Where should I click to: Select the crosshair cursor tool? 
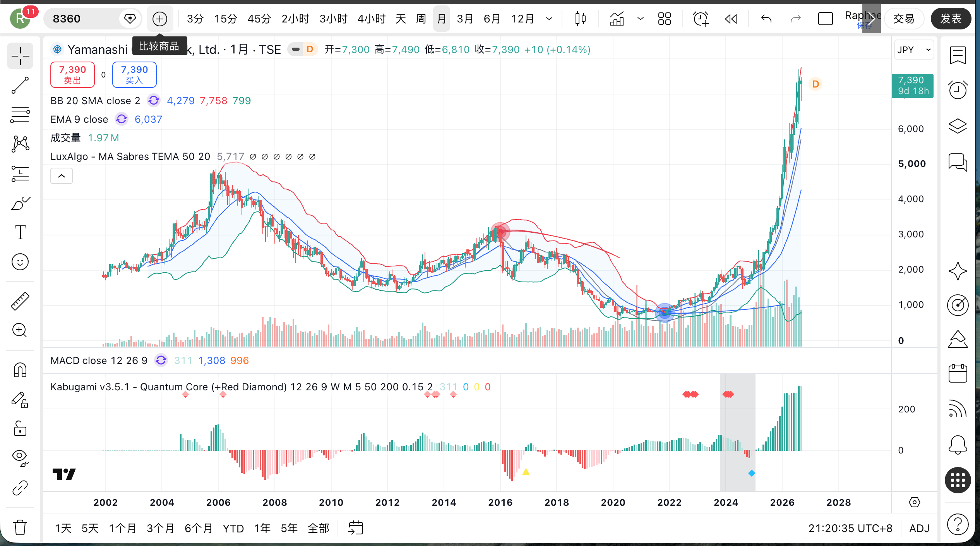[x=20, y=57]
